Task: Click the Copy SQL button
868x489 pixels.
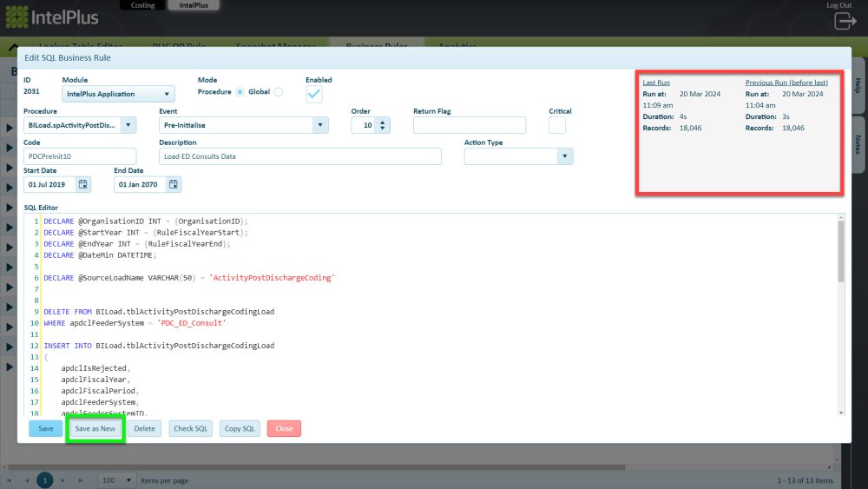Action: (240, 429)
